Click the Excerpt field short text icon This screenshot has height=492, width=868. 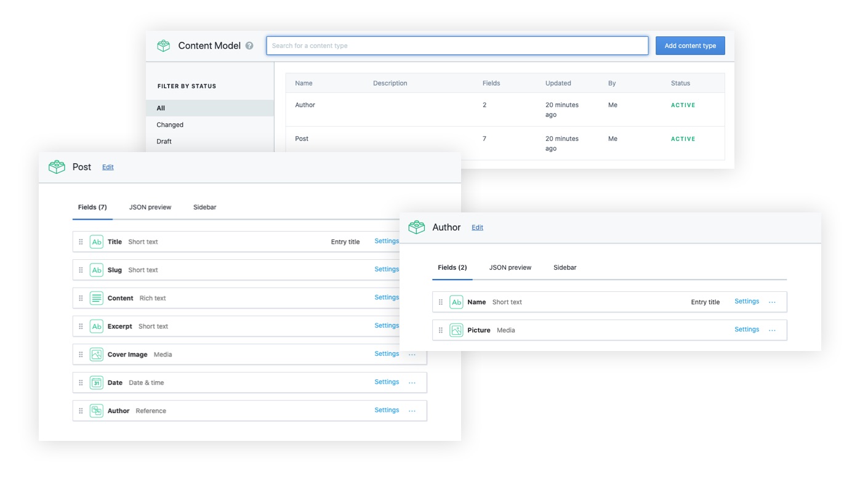tap(97, 326)
